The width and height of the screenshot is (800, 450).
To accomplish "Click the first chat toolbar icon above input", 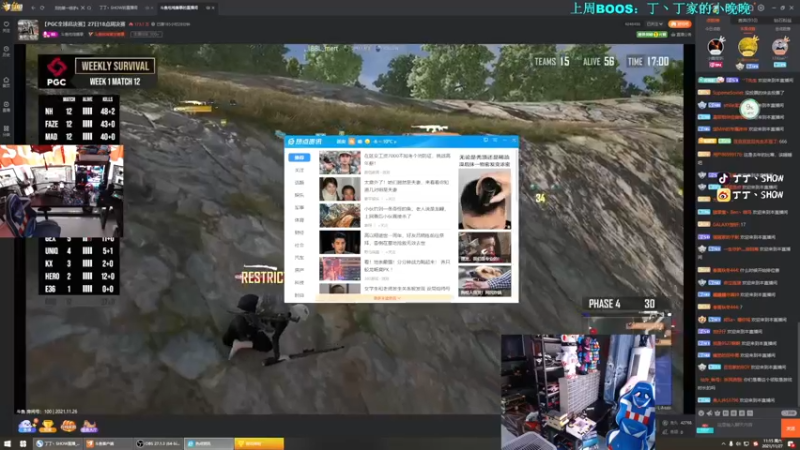I will tap(701, 413).
